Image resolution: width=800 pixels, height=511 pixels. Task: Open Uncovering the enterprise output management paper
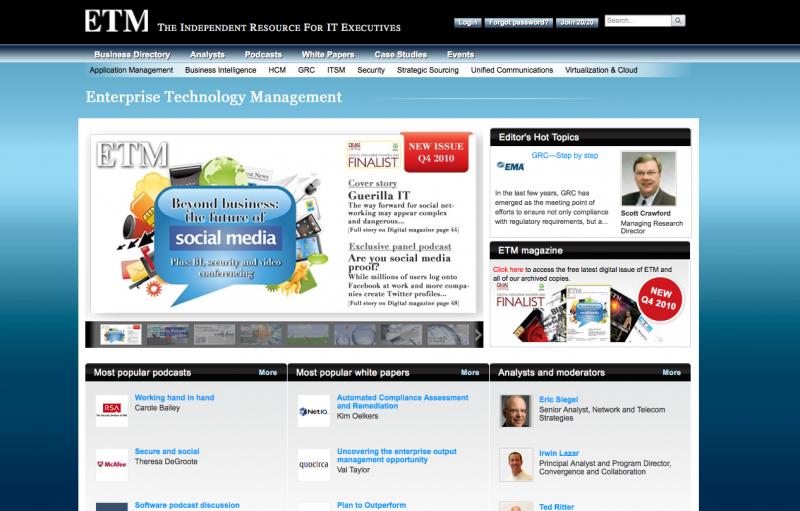396,455
